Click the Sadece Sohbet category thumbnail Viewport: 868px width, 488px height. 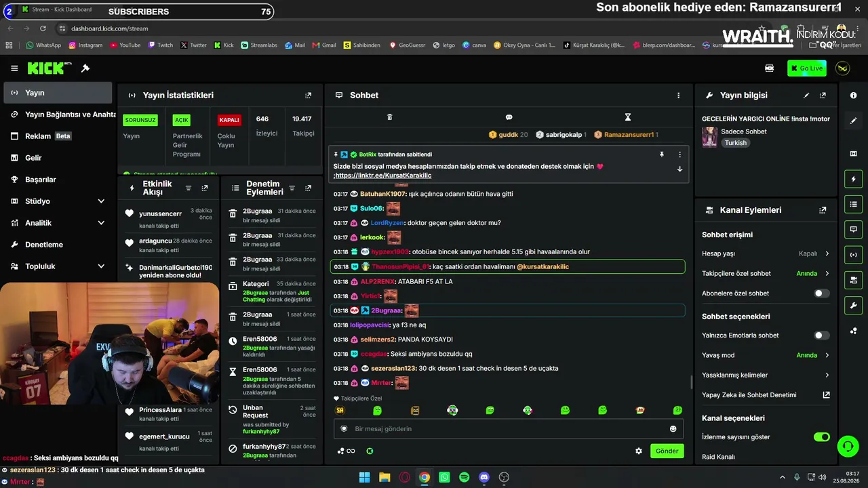click(x=709, y=137)
